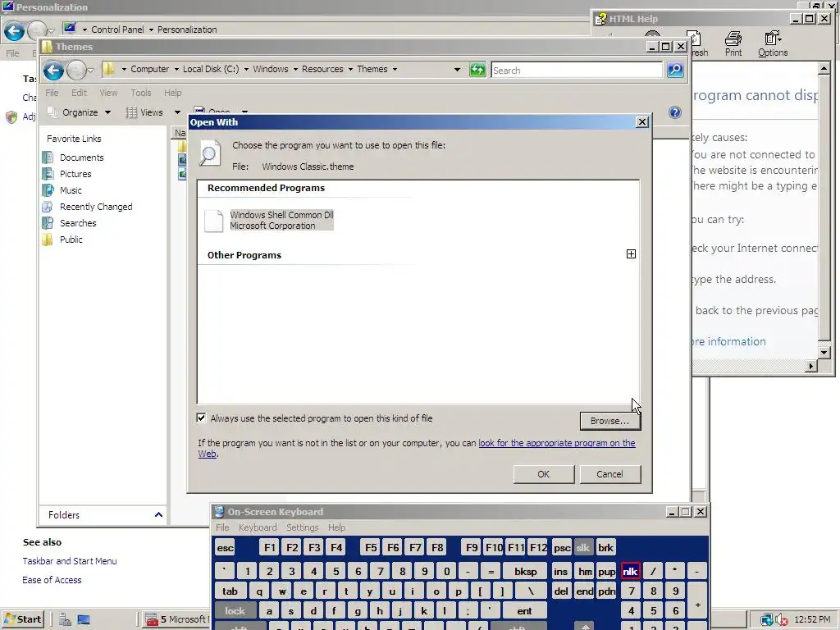The height and width of the screenshot is (630, 840).
Task: Click Themes breadcrumb in address bar
Action: pos(372,69)
